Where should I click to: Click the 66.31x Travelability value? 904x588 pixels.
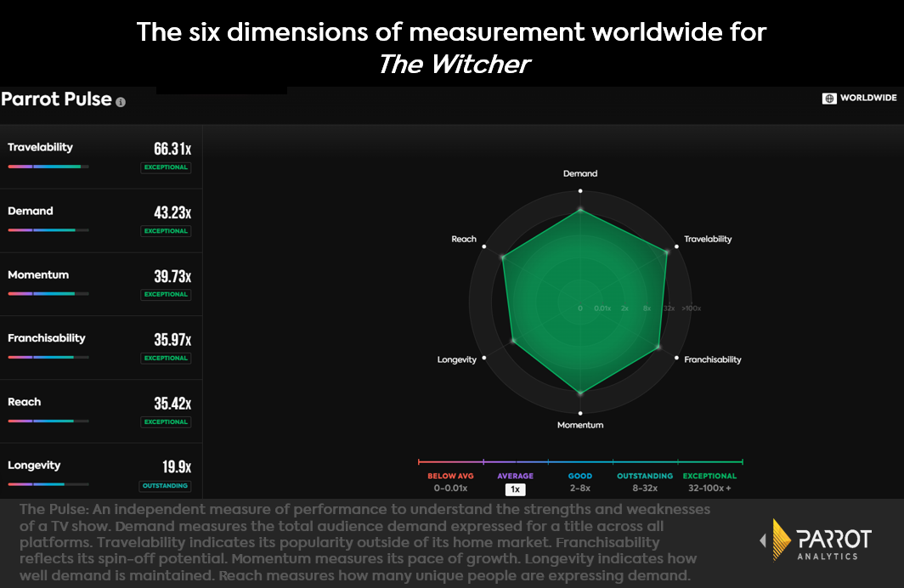click(172, 149)
